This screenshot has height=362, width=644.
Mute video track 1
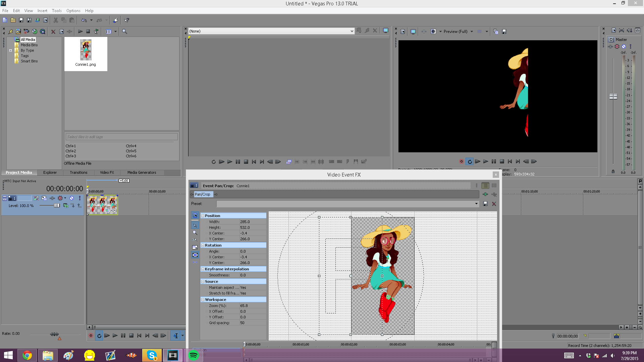(71, 198)
